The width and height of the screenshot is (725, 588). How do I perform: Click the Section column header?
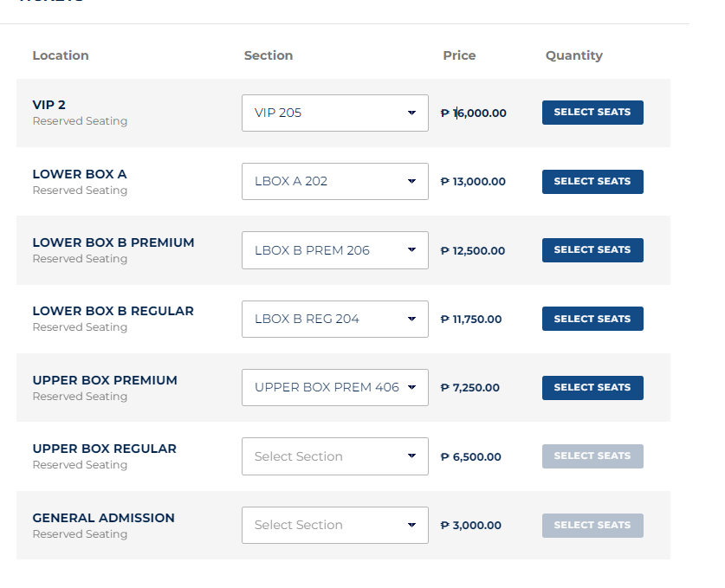coord(269,55)
